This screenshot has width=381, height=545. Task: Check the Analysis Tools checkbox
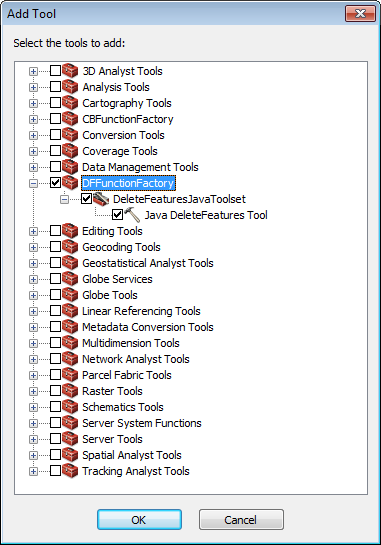click(x=56, y=87)
